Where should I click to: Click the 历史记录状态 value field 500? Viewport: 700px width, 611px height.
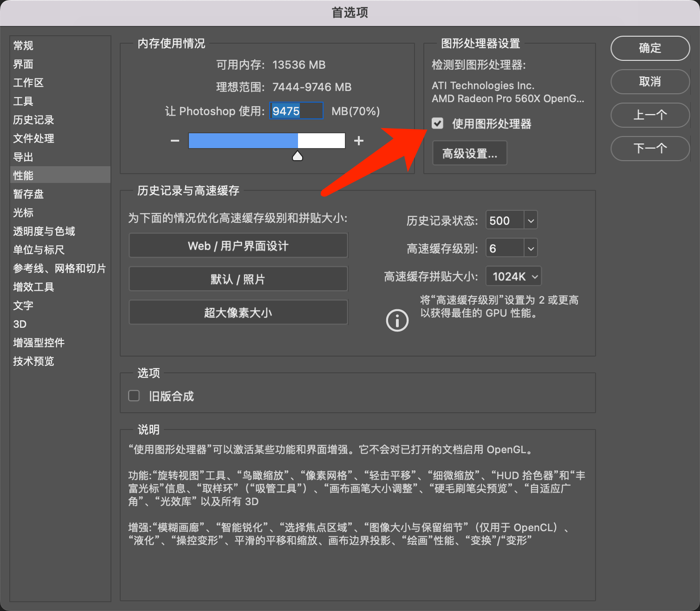click(x=505, y=220)
